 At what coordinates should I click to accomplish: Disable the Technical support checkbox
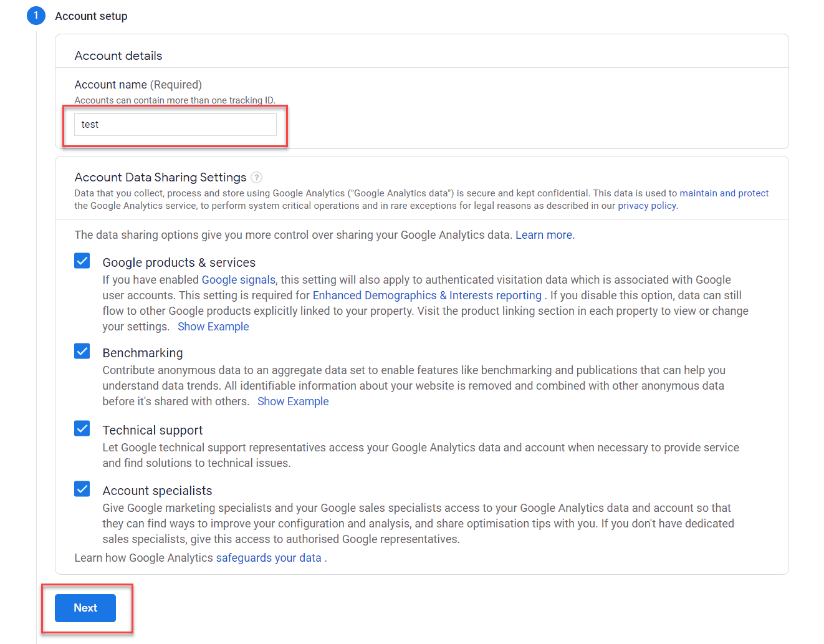82,428
